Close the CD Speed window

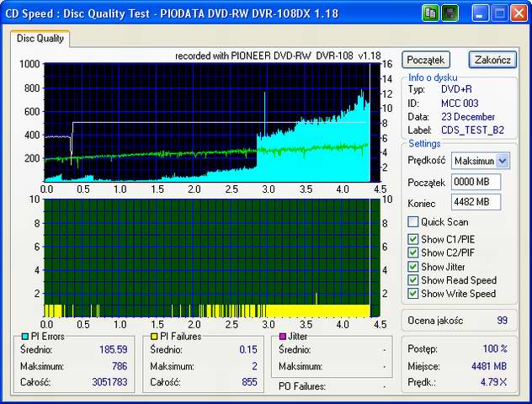pos(519,13)
